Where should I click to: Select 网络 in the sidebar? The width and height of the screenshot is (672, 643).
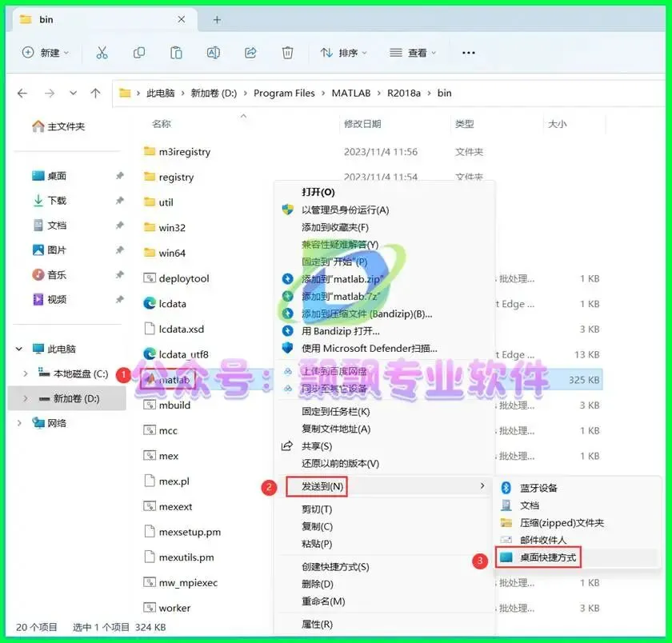tap(50, 423)
